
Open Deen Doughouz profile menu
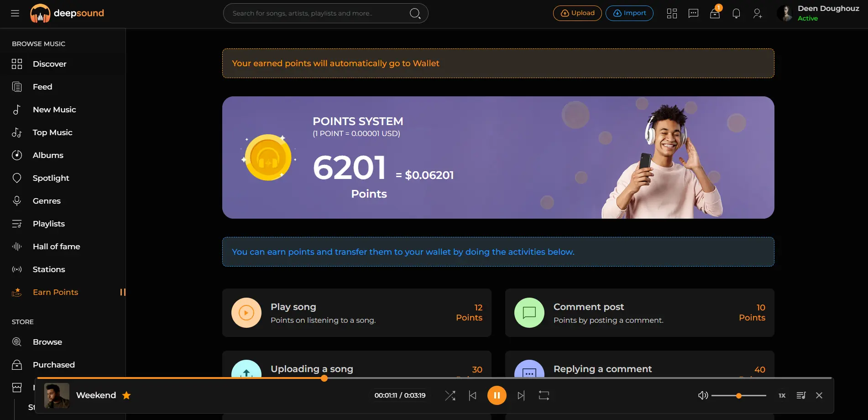819,13
